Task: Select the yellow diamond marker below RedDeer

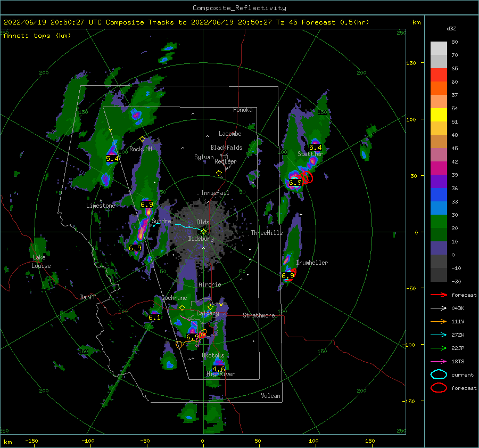Action: tap(219, 173)
